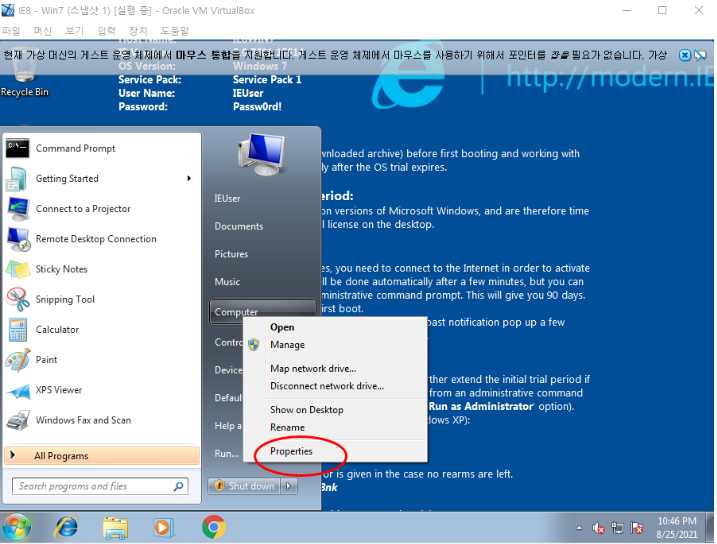
Task: Open Music from Start menu
Action: 227,282
